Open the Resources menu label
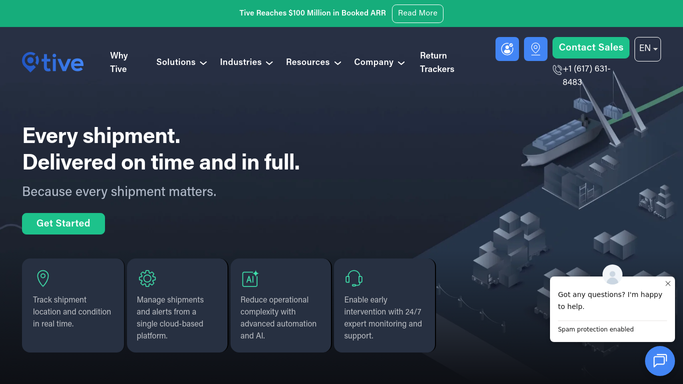This screenshot has height=384, width=683. (x=308, y=62)
